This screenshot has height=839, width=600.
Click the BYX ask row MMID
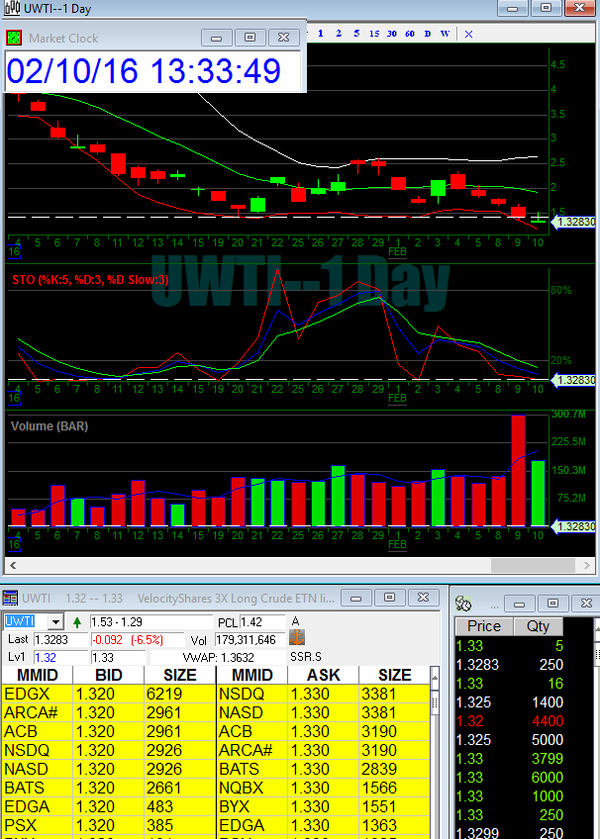click(234, 806)
